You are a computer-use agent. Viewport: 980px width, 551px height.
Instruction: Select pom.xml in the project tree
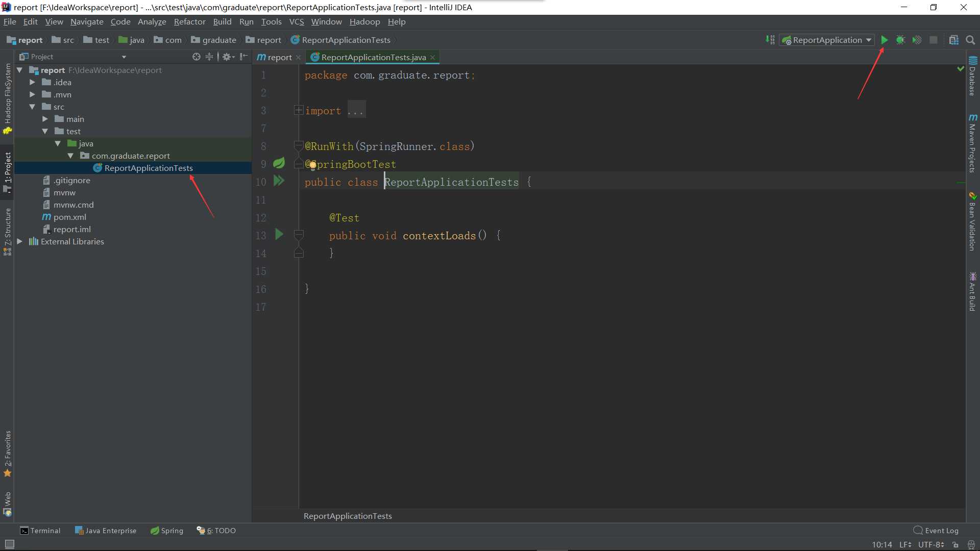tap(70, 217)
